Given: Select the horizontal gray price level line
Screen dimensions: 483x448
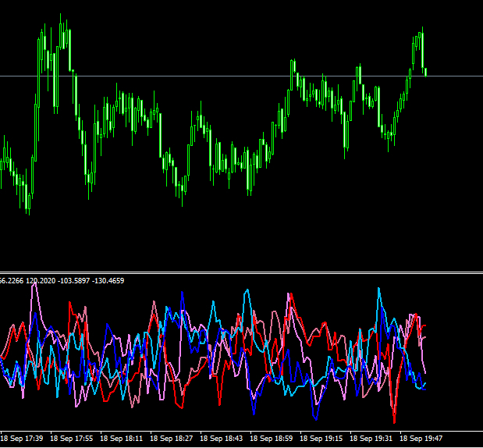Looking at the screenshot, I should pyautogui.click(x=234, y=76).
